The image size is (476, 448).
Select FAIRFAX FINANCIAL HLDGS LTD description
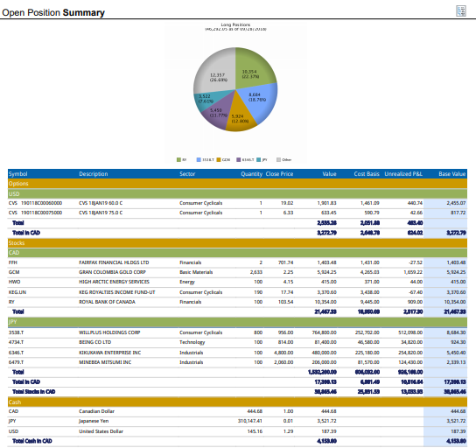pyautogui.click(x=114, y=262)
